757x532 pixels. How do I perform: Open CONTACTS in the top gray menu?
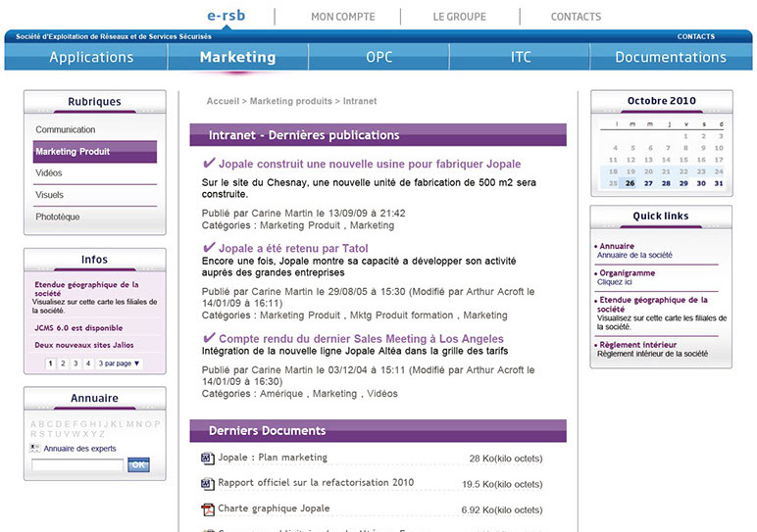576,17
